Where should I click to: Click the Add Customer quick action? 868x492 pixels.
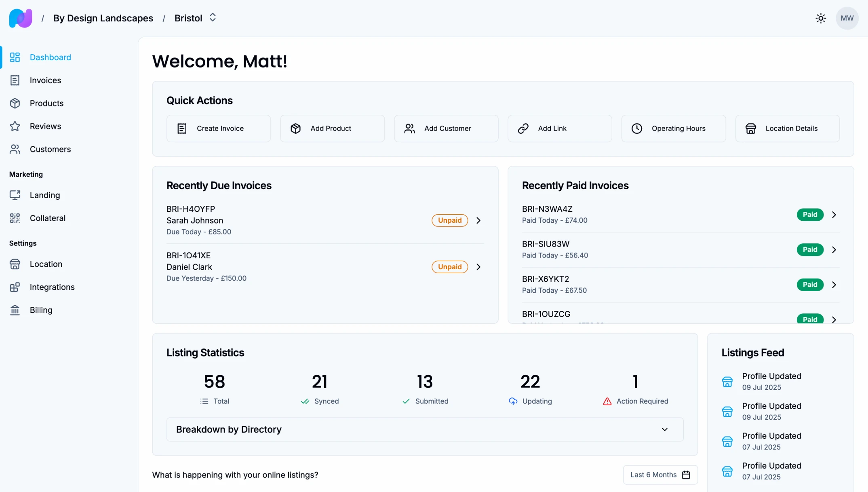pyautogui.click(x=446, y=129)
